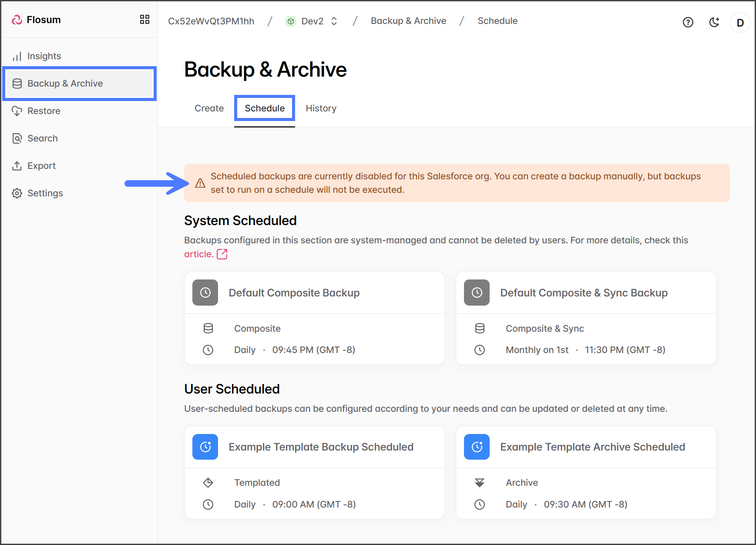Click the Default Composite & Sync Backup icon

[477, 293]
